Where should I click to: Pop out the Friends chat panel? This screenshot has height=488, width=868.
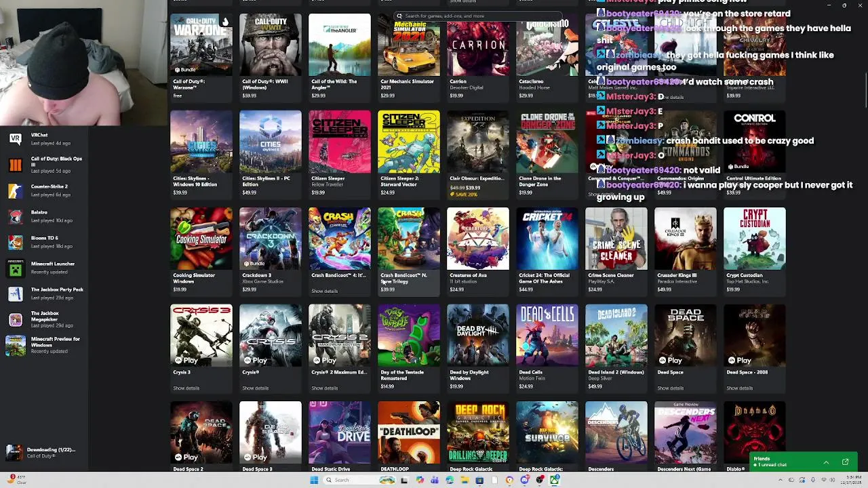(x=845, y=462)
